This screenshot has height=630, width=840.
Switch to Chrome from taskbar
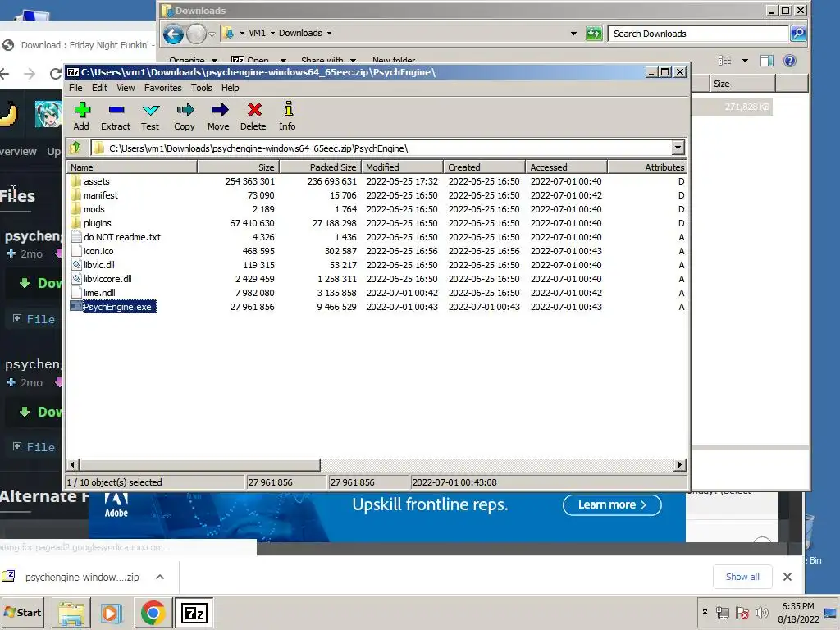(x=153, y=614)
